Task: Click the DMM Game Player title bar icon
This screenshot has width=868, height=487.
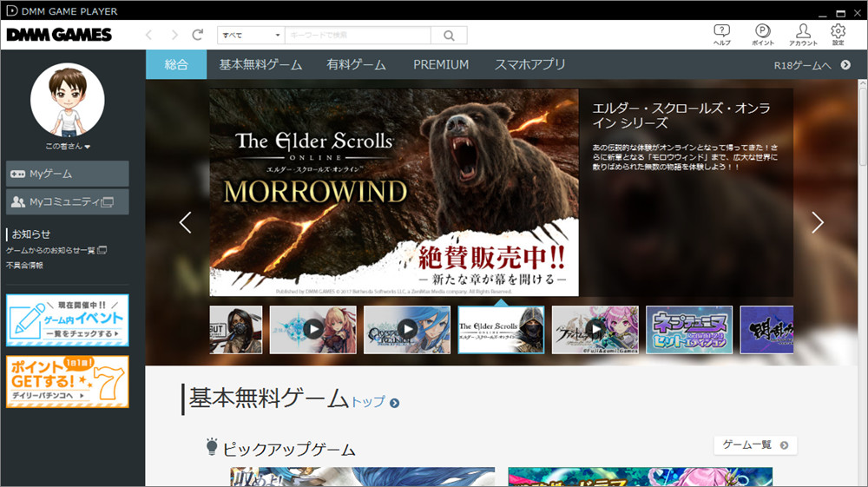Action: tap(11, 10)
